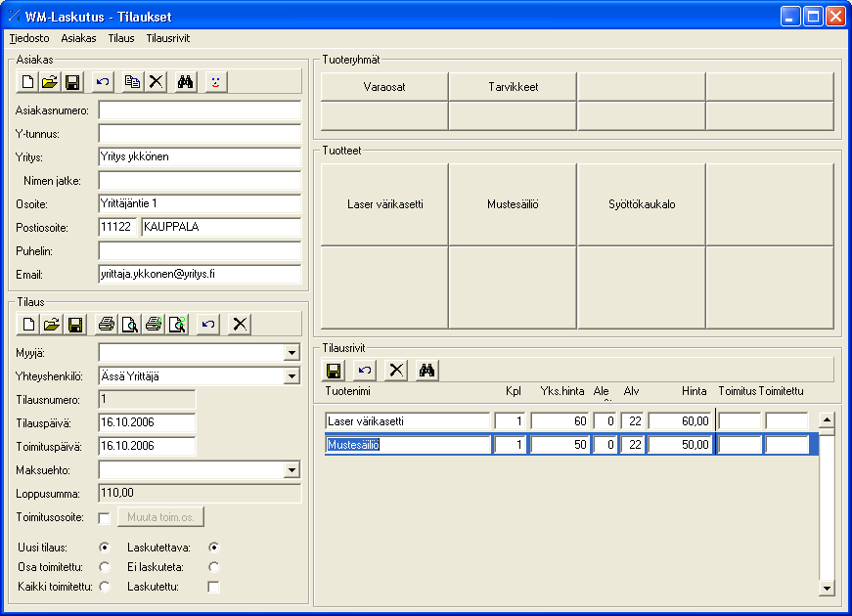Create a new customer in Asiakas toolbar
Image resolution: width=852 pixels, height=616 pixels.
[x=27, y=82]
